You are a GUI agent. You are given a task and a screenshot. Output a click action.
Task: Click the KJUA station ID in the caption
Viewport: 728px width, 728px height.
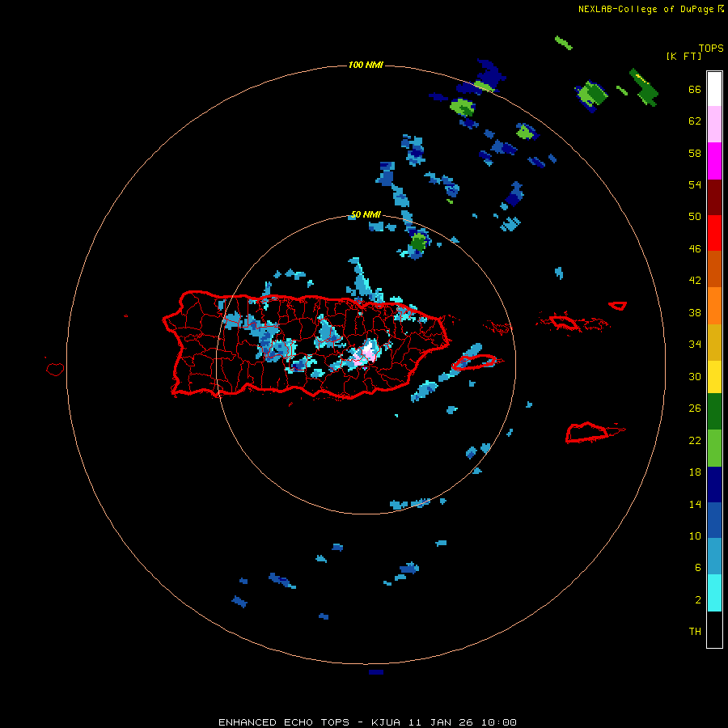click(x=387, y=722)
